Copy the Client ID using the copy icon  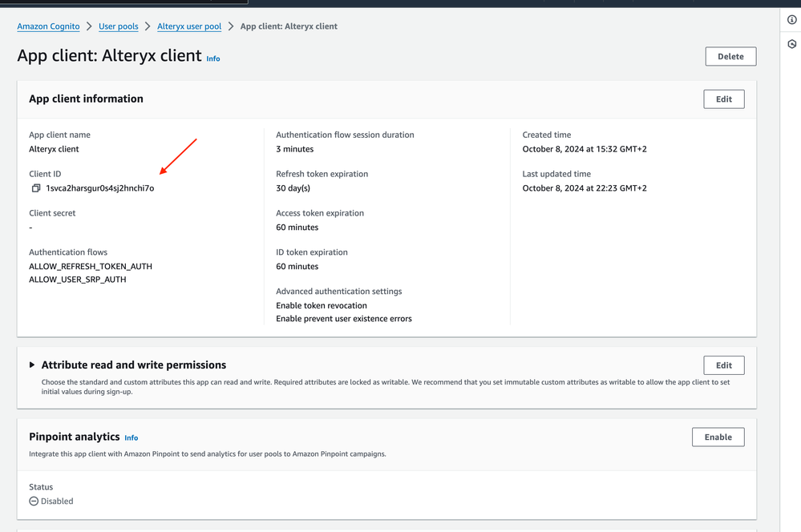coord(36,188)
